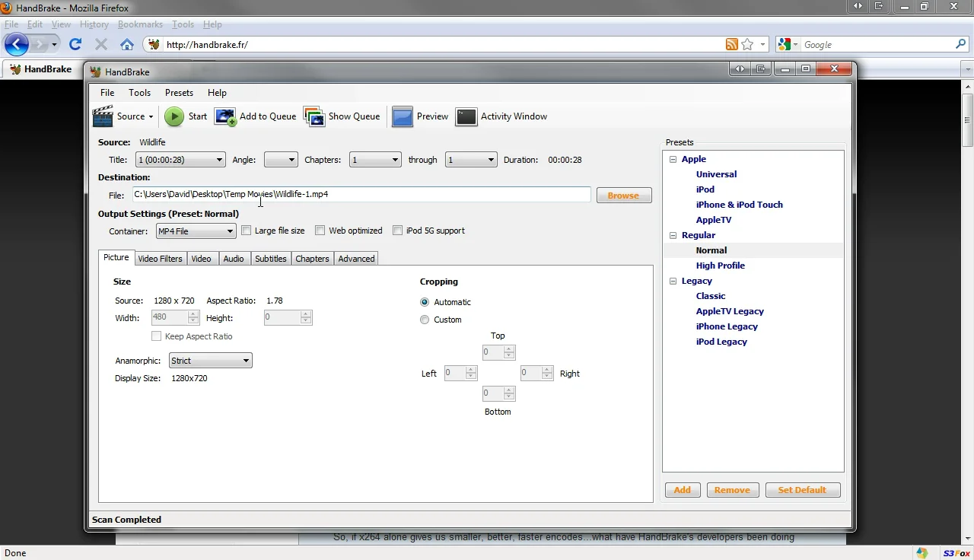Toggle iPod 5G support checkbox

[x=397, y=231]
